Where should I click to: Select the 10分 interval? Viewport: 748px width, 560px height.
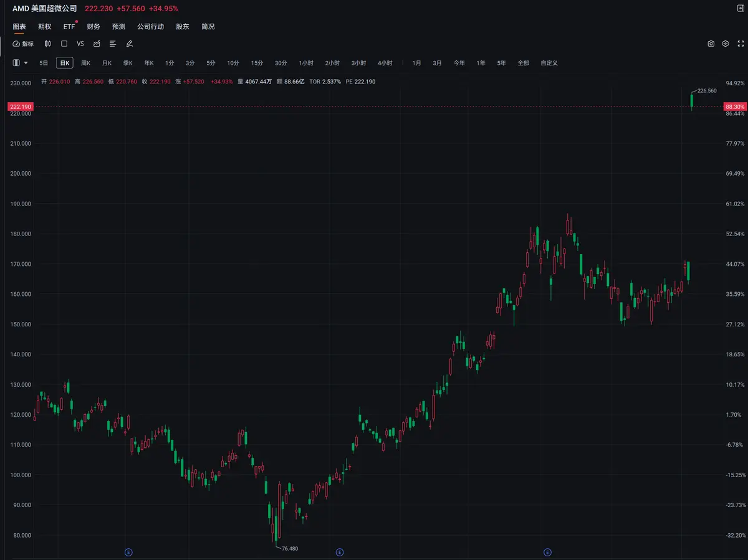233,63
